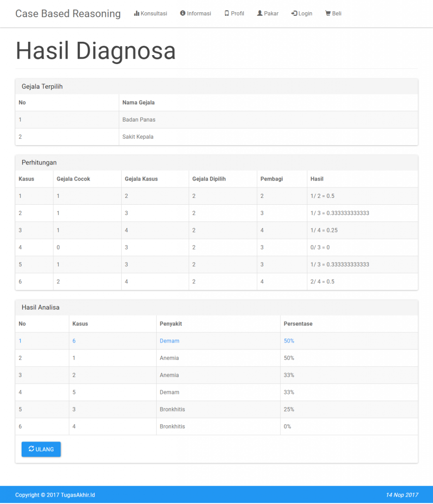Click the Pakar user icon
The image size is (433, 504).
coord(260,14)
